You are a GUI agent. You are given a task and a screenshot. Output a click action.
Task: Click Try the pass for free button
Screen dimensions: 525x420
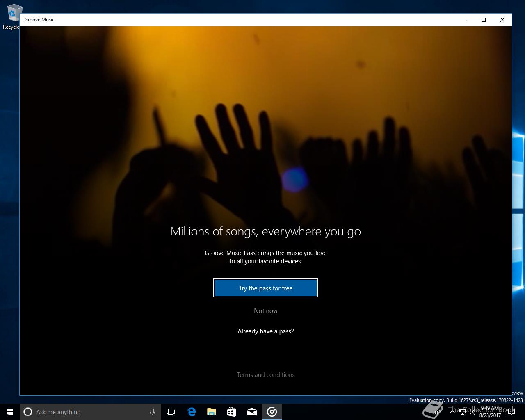[x=266, y=288]
